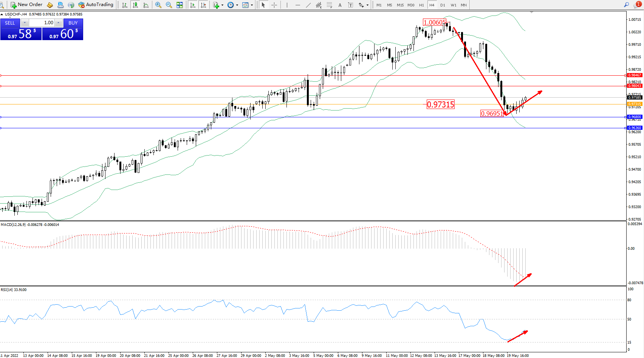Zoom in on the chart
The height and width of the screenshot is (358, 644).
tap(158, 5)
